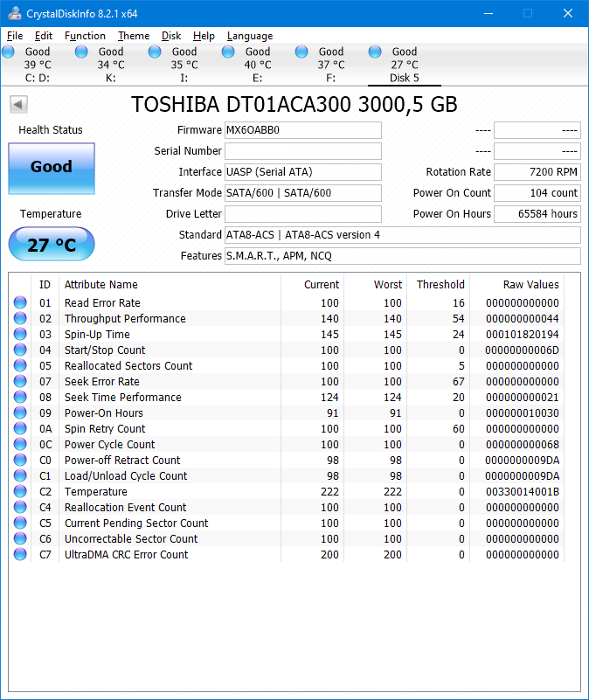Click the Reallocated Sectors Count status orb
Viewport: 589px width, 700px height.
tap(20, 366)
